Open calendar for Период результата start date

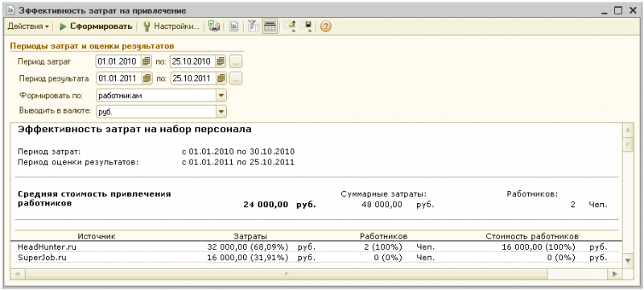tap(147, 78)
